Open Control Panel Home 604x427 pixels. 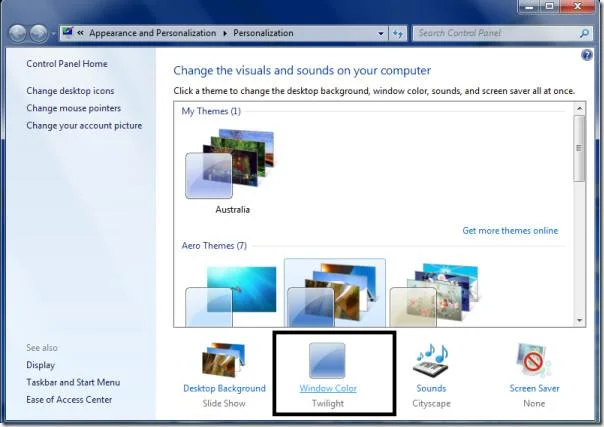[67, 64]
